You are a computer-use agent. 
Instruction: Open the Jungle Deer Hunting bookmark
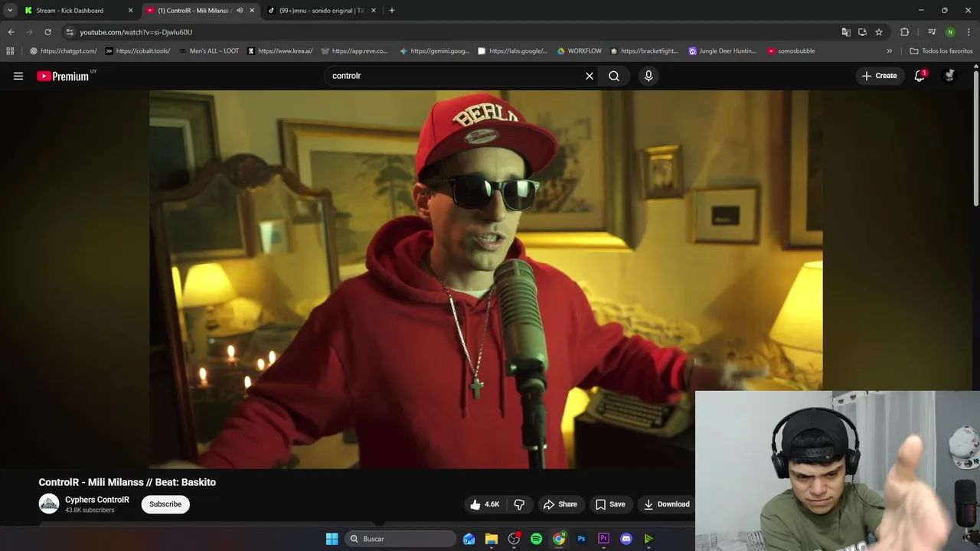722,51
